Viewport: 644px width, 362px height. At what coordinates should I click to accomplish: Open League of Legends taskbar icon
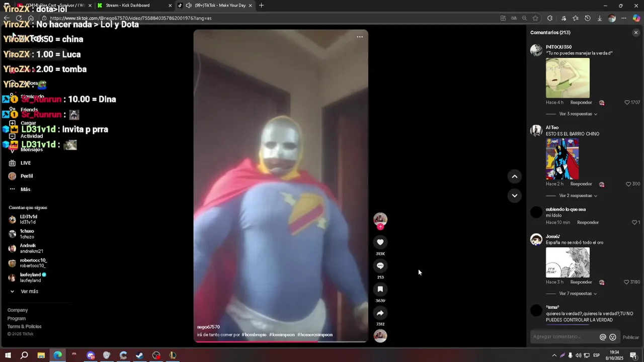point(173,355)
